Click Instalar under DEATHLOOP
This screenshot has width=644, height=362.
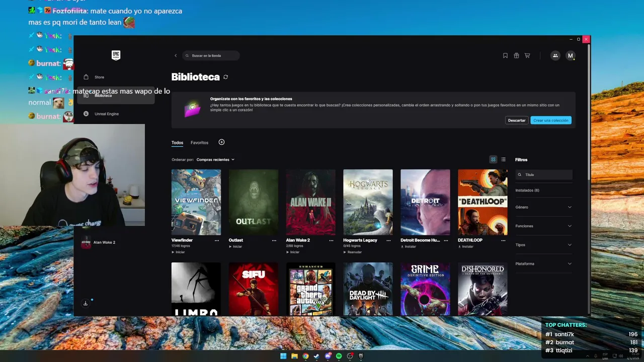pos(466,246)
